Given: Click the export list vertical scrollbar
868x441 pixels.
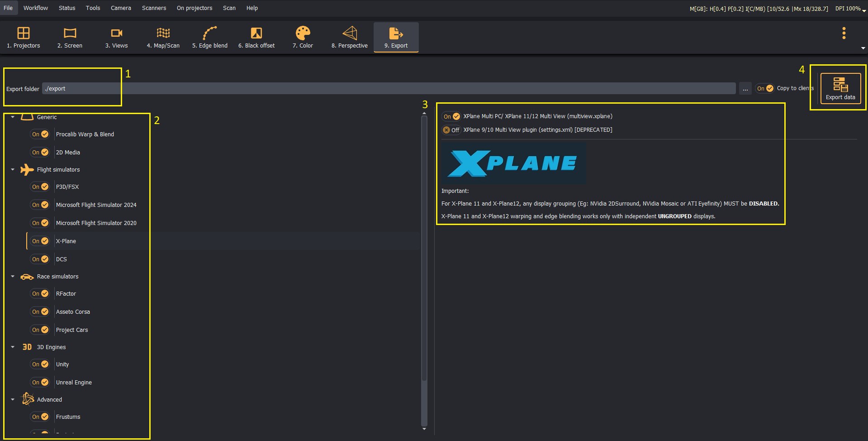Looking at the screenshot, I should pos(424,248).
